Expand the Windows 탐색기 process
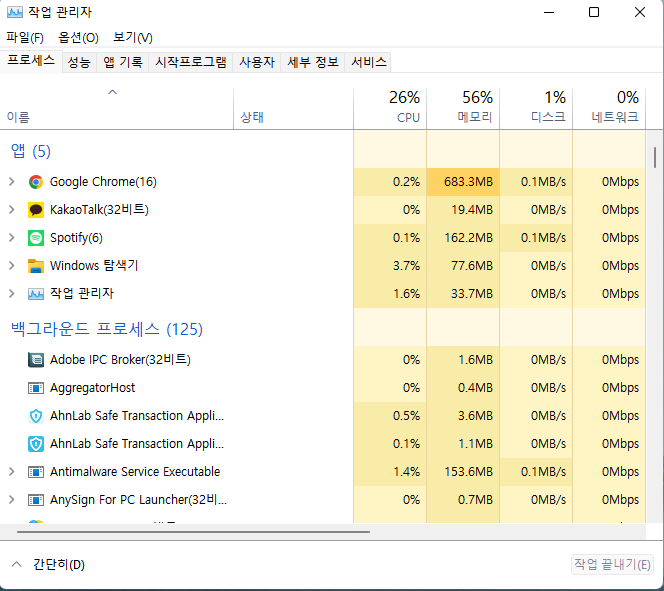This screenshot has width=664, height=591. 12,266
